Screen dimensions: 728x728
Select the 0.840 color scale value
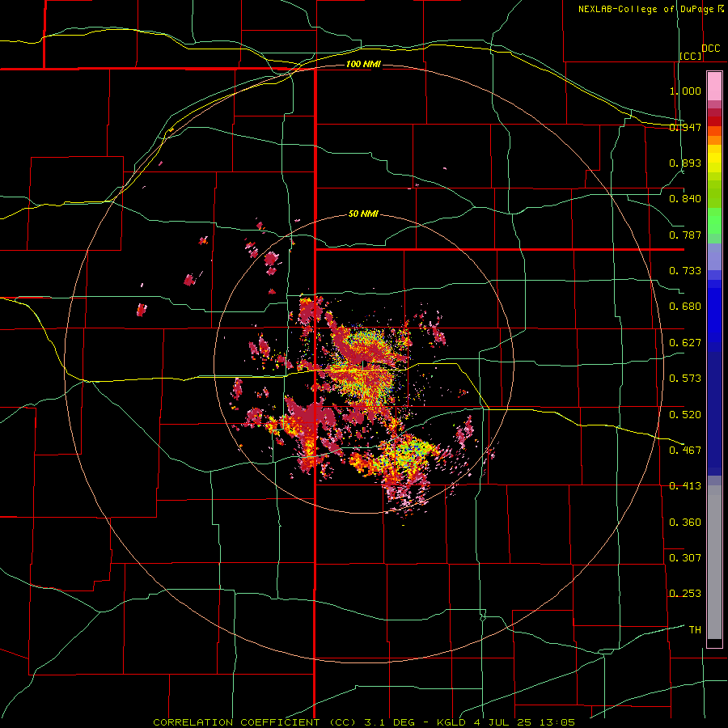pos(685,199)
